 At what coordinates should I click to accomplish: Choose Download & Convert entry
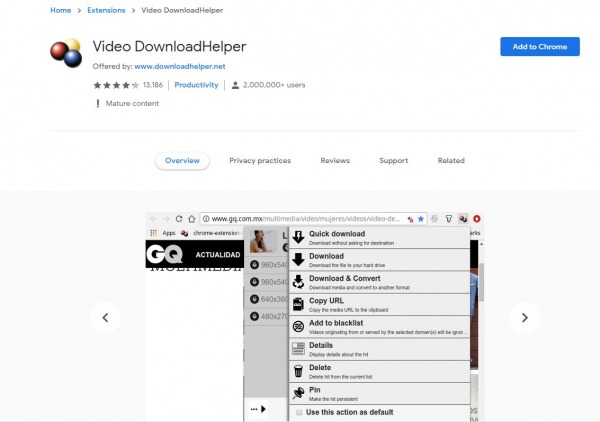click(380, 282)
